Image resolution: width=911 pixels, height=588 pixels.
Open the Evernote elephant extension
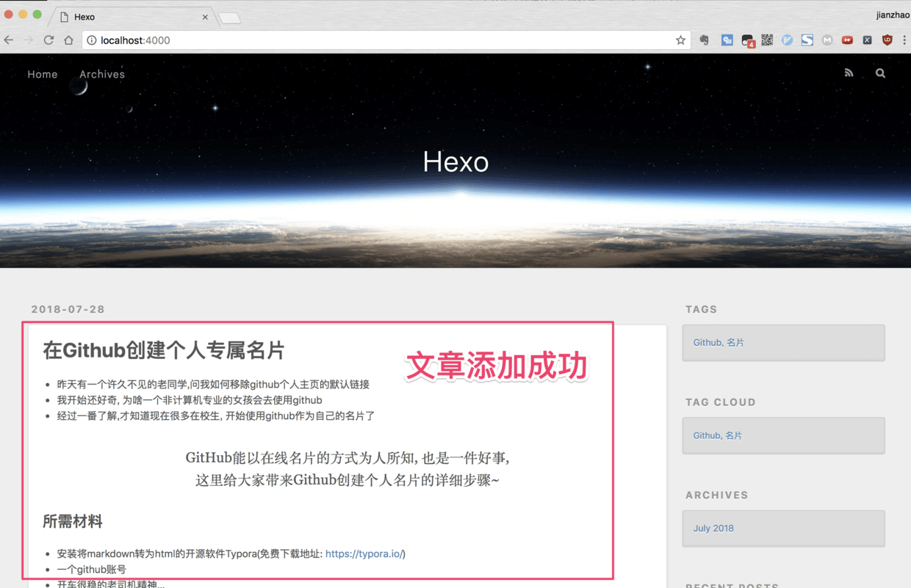click(x=705, y=40)
